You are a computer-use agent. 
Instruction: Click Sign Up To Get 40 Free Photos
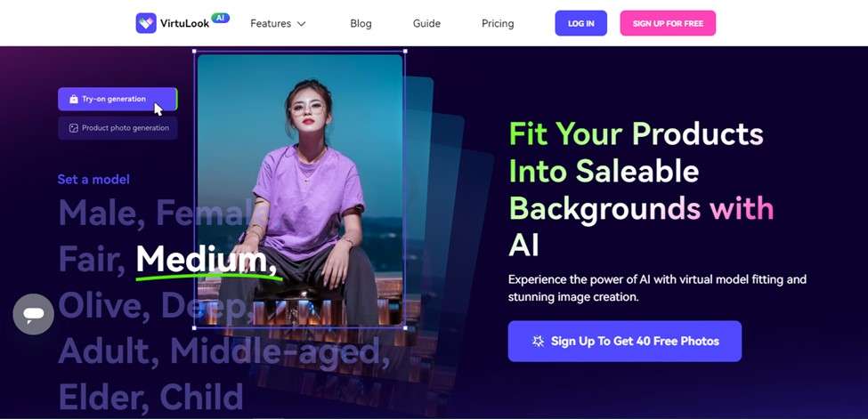[x=624, y=341]
